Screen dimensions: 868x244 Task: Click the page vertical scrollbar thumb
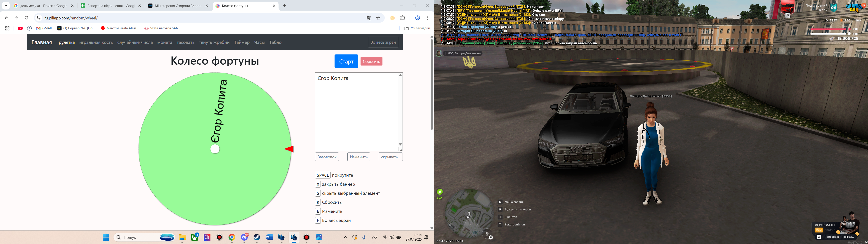(x=432, y=84)
